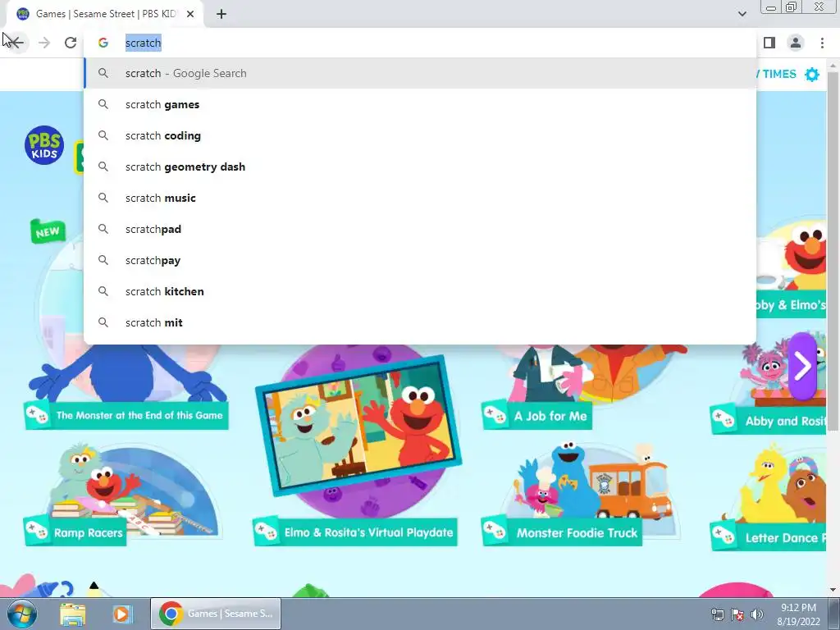840x630 pixels.
Task: Open The Monster at the End of this Game
Action: click(126, 415)
